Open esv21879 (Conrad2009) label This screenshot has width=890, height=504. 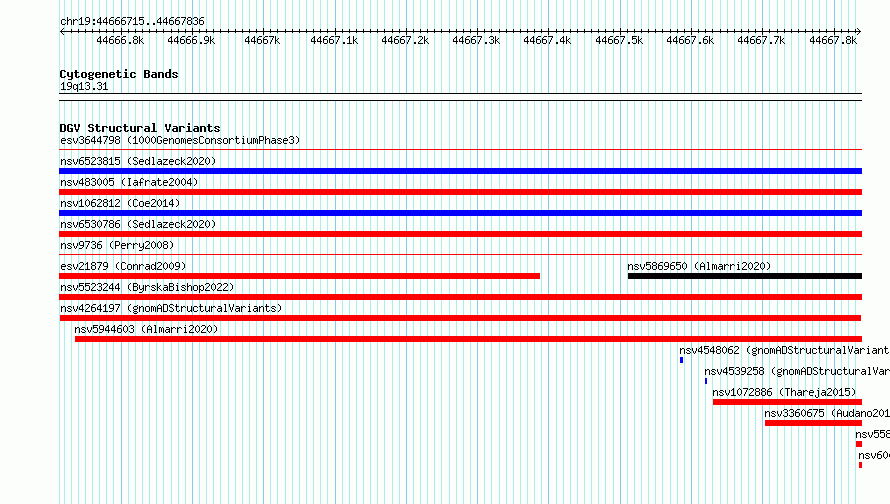click(x=123, y=266)
